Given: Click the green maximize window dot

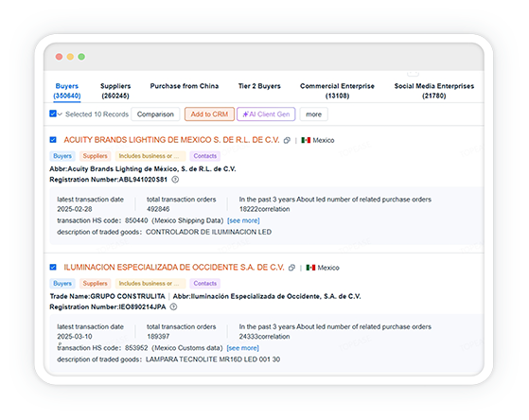Looking at the screenshot, I should click(81, 57).
